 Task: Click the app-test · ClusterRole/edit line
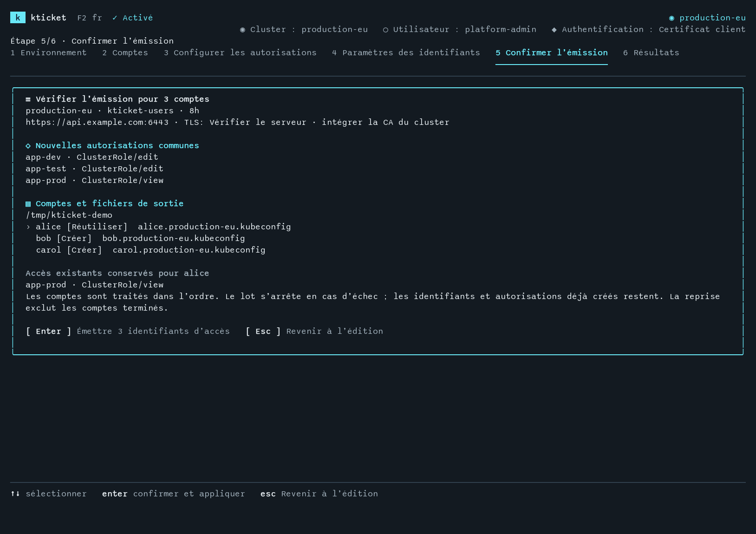tap(94, 169)
